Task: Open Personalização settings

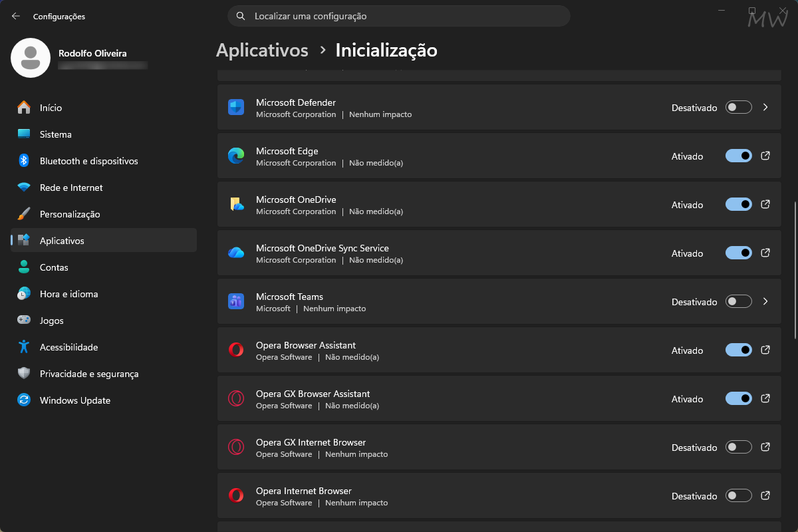Action: coord(104,214)
